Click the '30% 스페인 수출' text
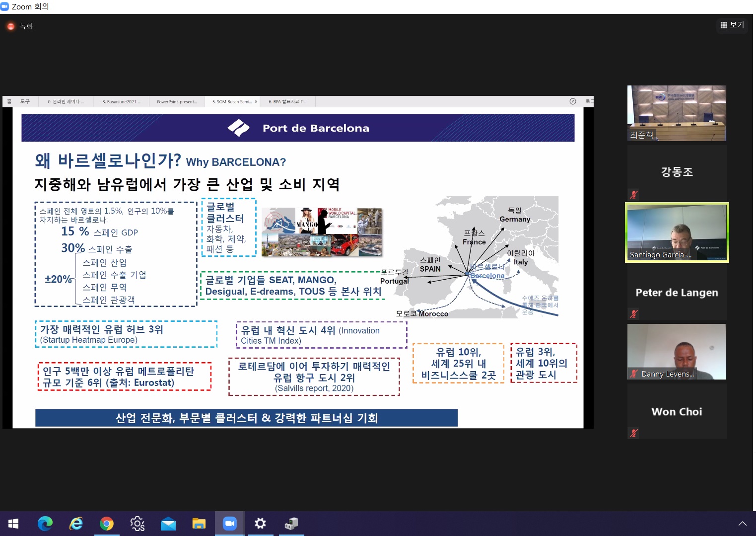The image size is (756, 536). [x=96, y=248]
